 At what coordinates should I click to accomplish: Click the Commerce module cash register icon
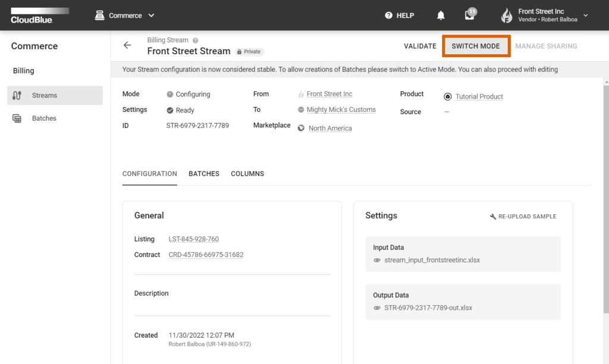(x=99, y=15)
